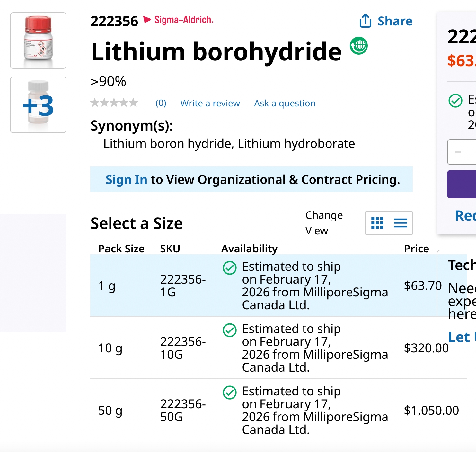
Task: Click the green globe sustainability icon
Action: (x=358, y=46)
